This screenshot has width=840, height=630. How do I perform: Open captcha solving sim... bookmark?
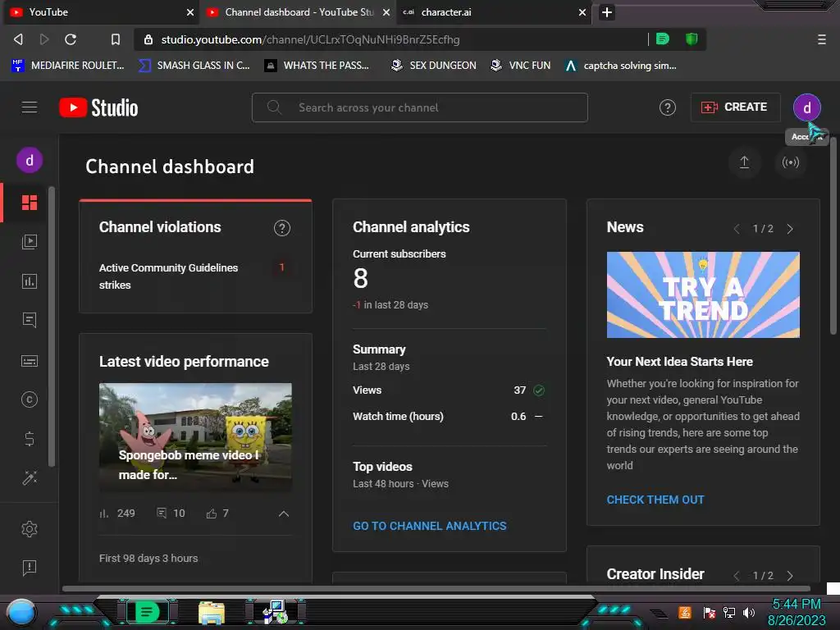(x=621, y=66)
